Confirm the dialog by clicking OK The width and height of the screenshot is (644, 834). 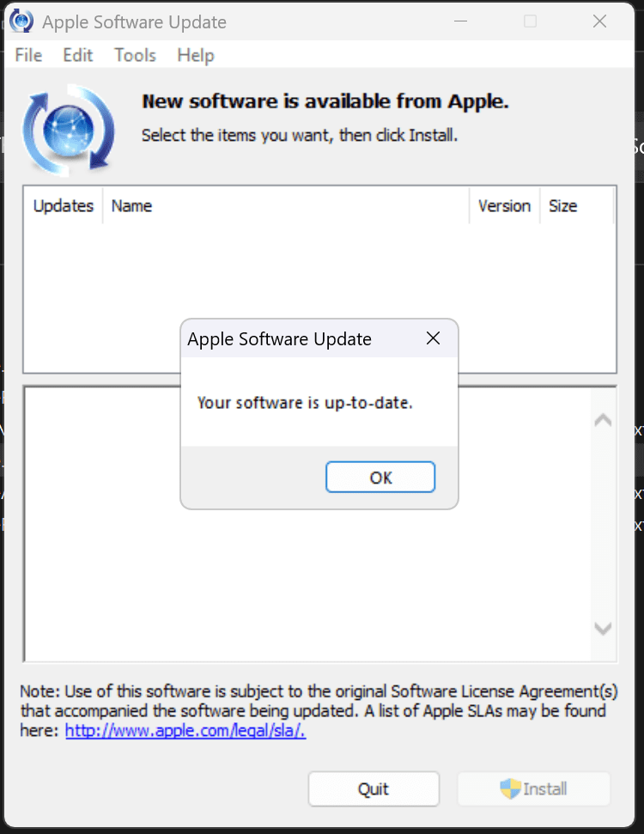[x=380, y=477]
